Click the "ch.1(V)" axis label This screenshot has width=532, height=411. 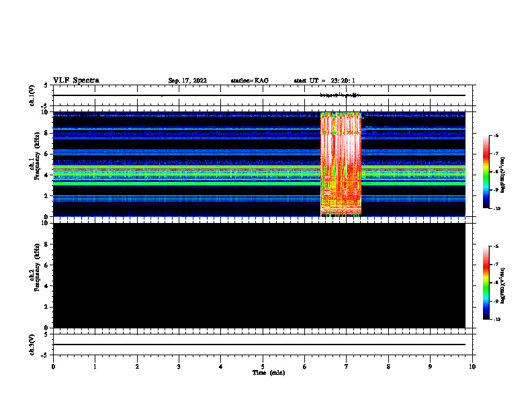point(32,95)
